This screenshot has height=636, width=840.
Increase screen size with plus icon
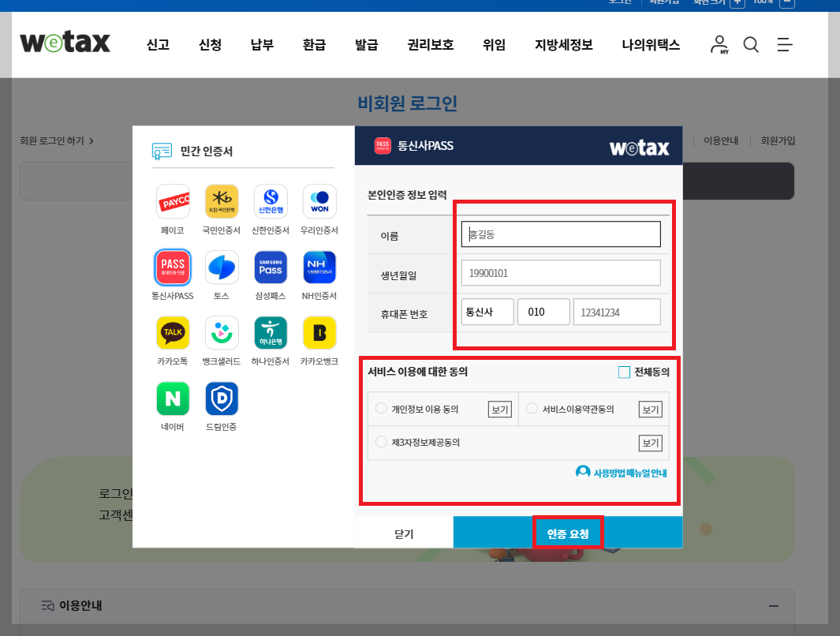737,2
